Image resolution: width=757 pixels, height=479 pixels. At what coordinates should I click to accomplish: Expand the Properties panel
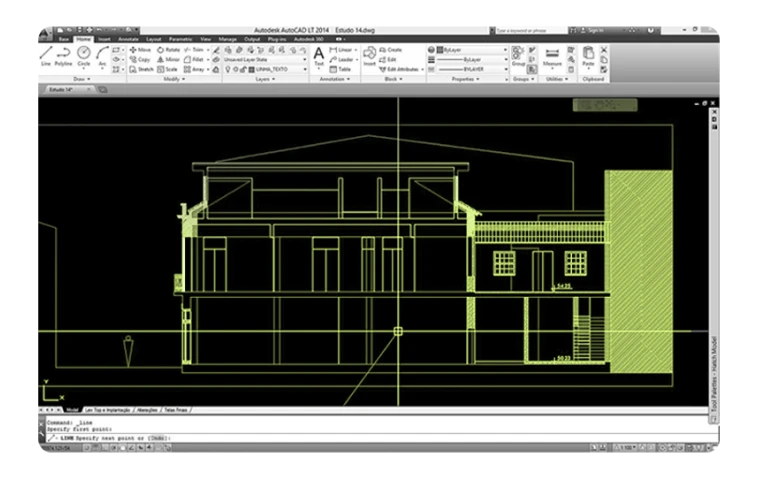tap(465, 79)
